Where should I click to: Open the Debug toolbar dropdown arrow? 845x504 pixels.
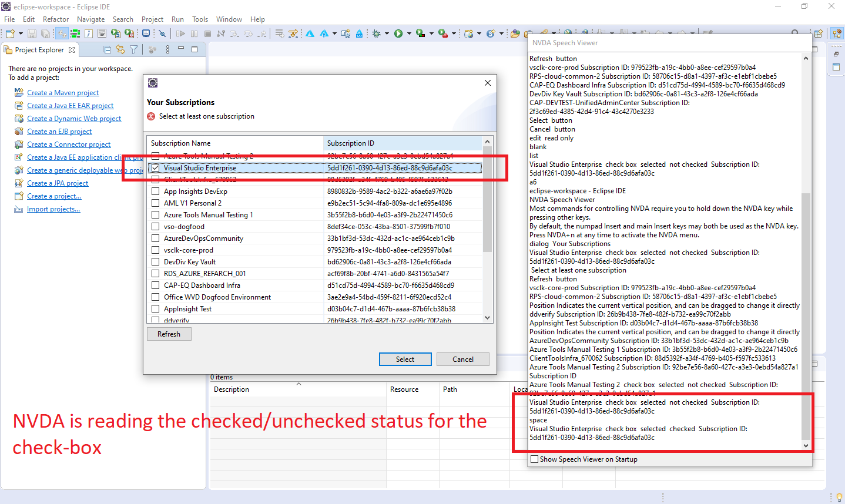pyautogui.click(x=387, y=33)
